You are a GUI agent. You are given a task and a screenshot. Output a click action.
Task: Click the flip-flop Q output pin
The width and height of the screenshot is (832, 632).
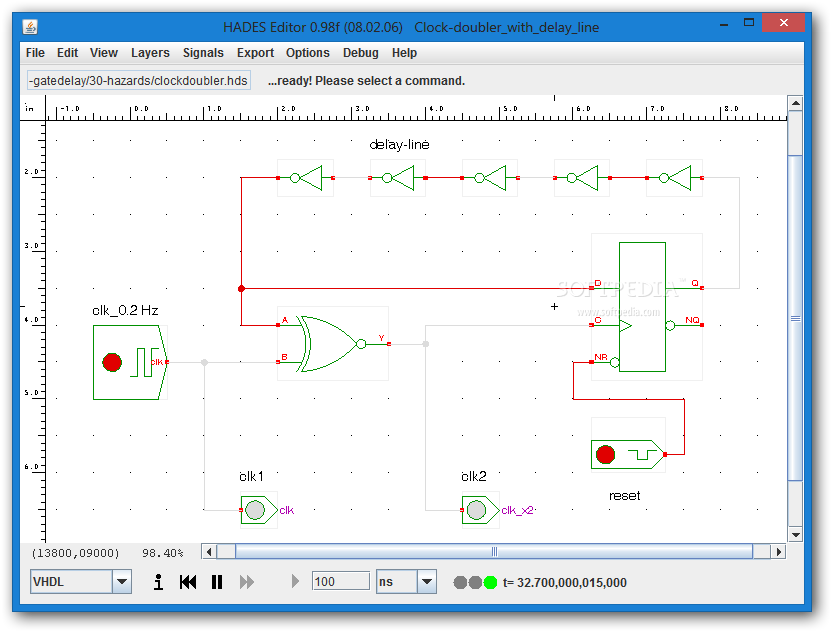point(702,288)
